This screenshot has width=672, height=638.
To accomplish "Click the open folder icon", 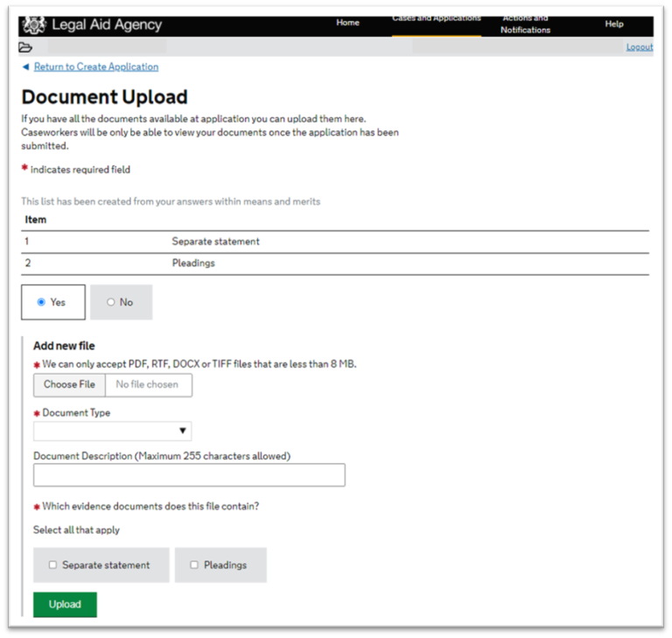I will [x=25, y=47].
